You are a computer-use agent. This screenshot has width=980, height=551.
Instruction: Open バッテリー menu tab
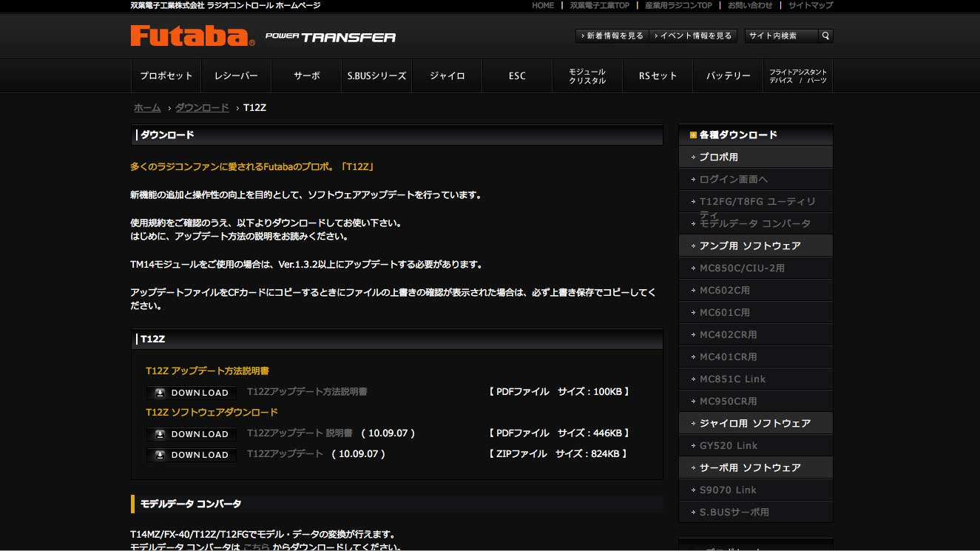(x=728, y=75)
